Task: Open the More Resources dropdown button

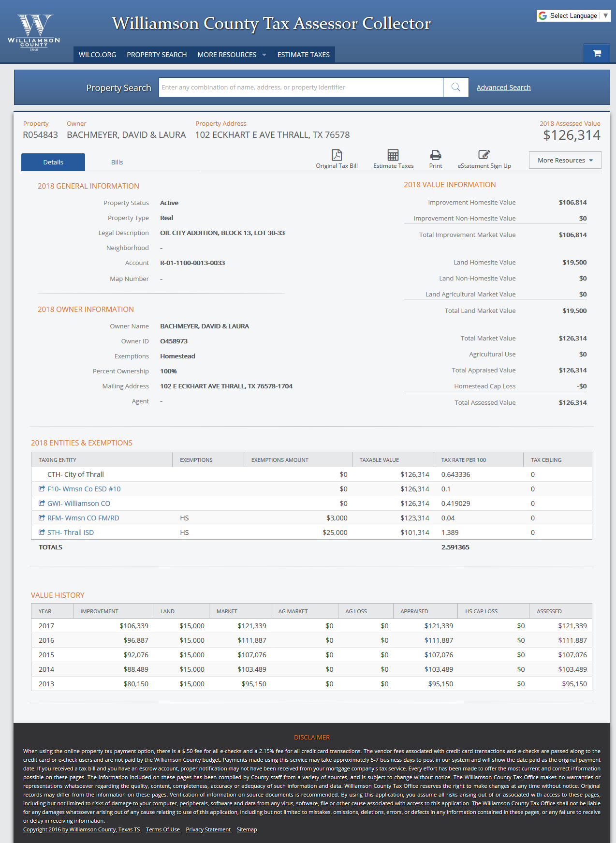Action: click(565, 160)
